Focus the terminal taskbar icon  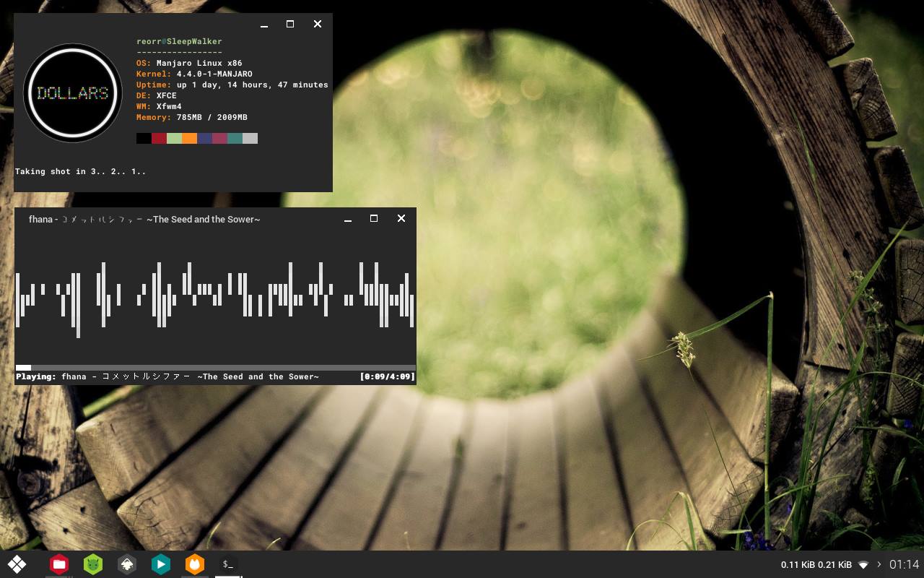(x=228, y=564)
